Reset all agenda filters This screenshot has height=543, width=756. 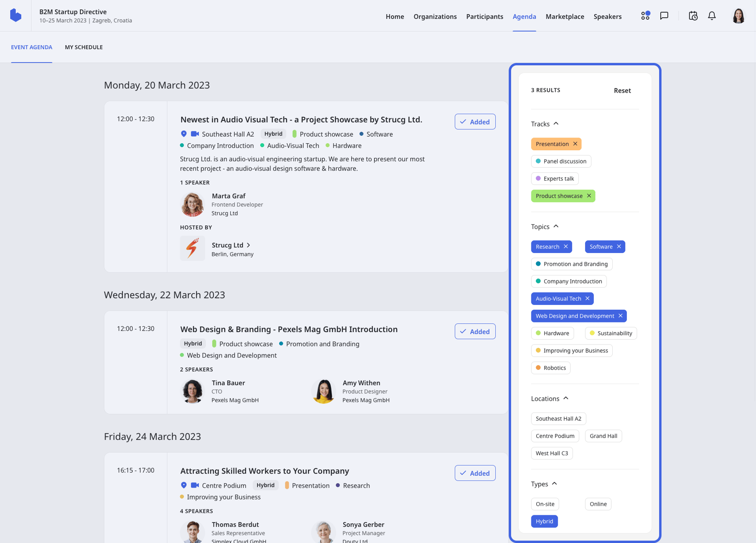point(622,90)
